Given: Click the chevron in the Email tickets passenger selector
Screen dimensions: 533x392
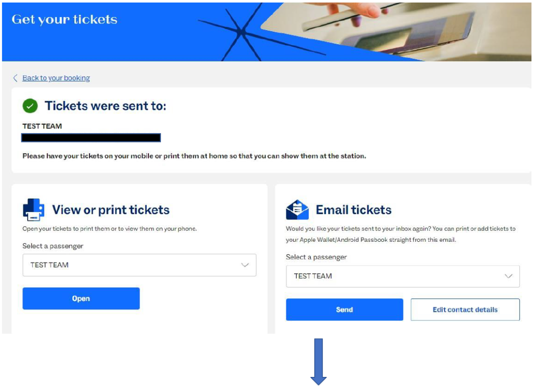Looking at the screenshot, I should click(509, 276).
